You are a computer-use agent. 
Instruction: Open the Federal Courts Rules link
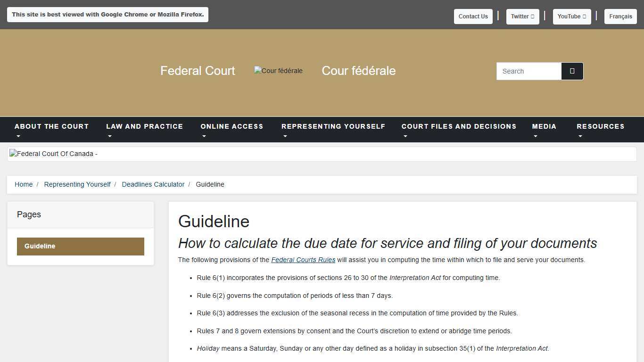303,260
